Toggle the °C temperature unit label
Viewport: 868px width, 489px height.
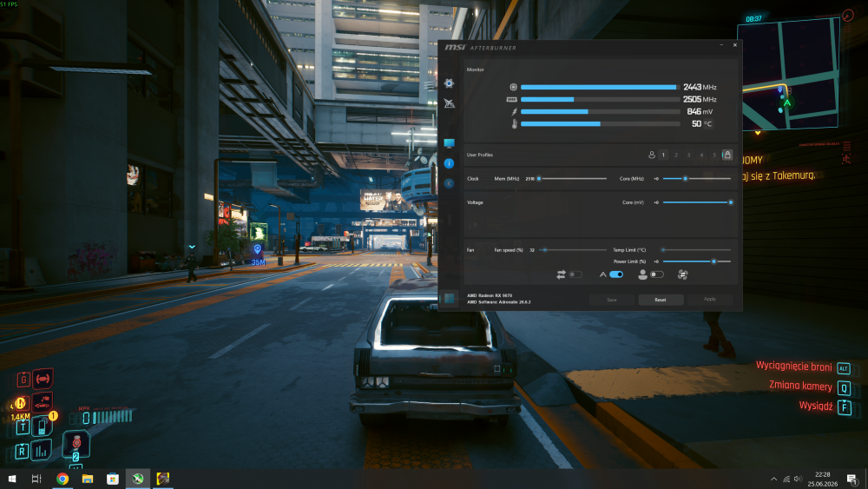coord(707,124)
